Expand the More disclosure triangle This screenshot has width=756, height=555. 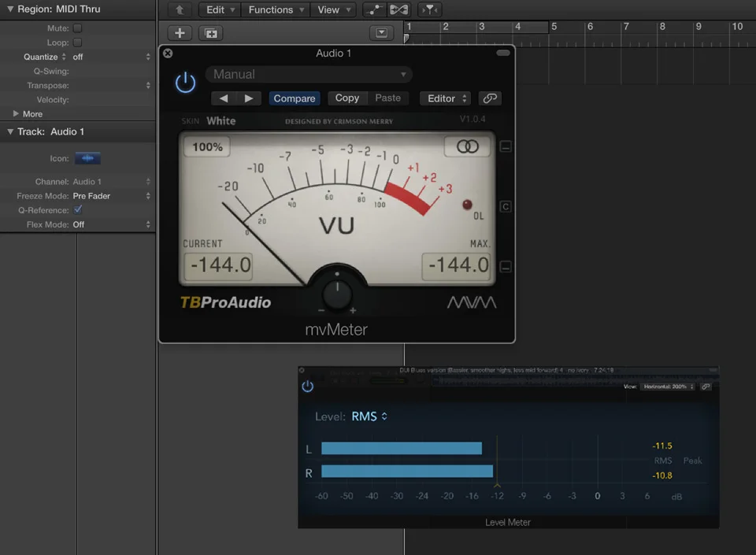click(x=16, y=113)
